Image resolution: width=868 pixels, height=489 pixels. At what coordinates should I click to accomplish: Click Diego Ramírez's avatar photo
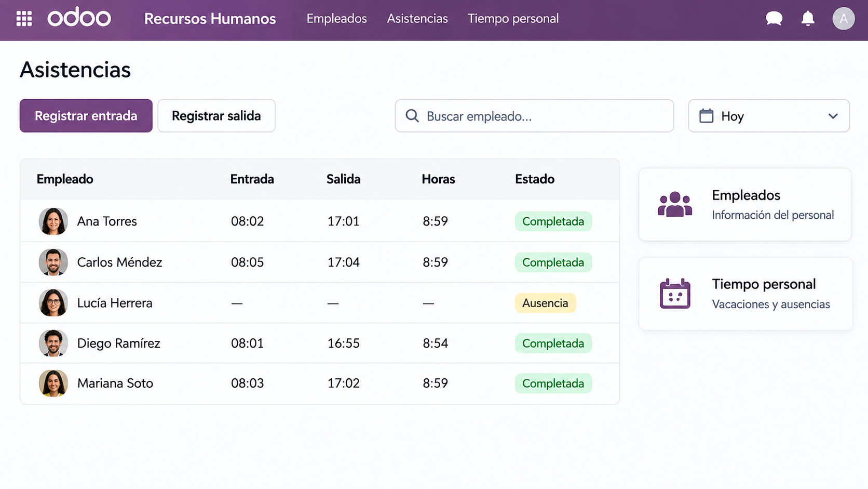coord(53,343)
